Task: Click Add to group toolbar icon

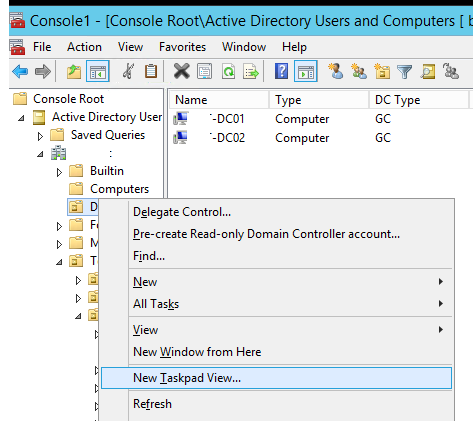Action: (451, 71)
